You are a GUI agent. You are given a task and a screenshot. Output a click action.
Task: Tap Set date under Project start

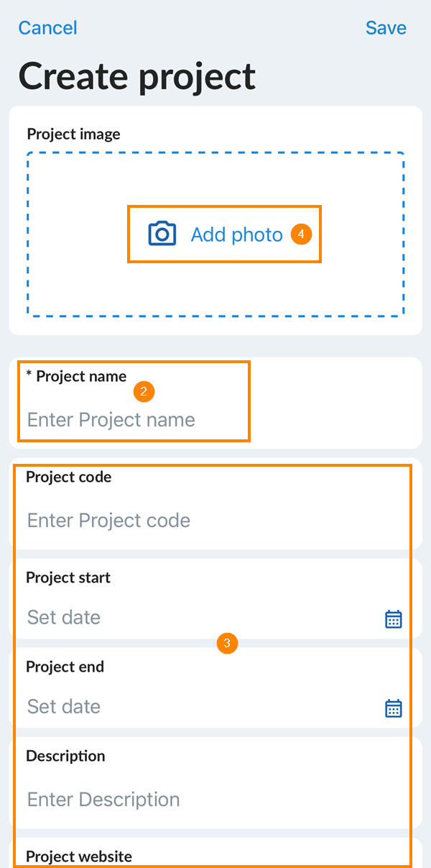coord(64,618)
